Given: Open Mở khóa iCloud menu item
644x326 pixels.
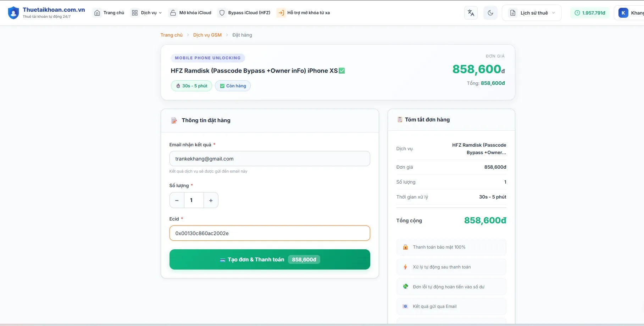Looking at the screenshot, I should [190, 13].
